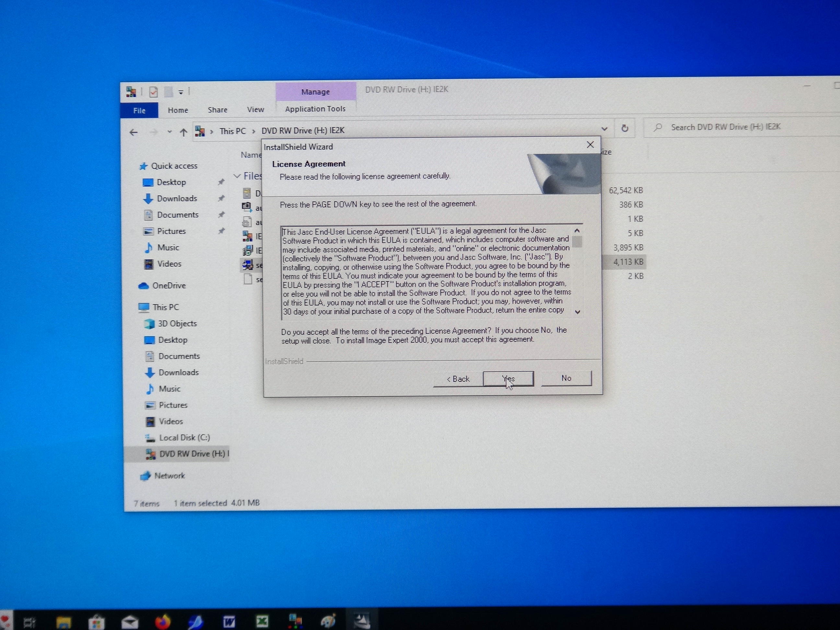Go back with the < Back button
This screenshot has width=840, height=630.
(x=458, y=379)
